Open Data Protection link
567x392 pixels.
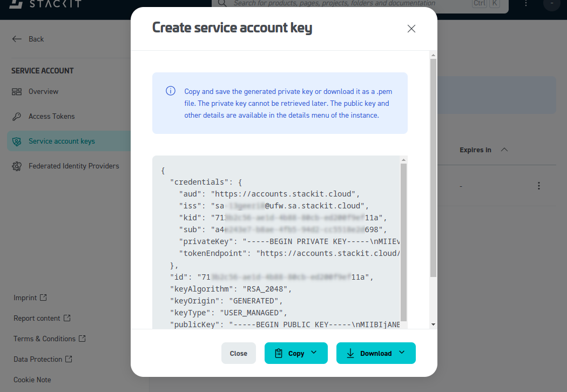click(38, 360)
